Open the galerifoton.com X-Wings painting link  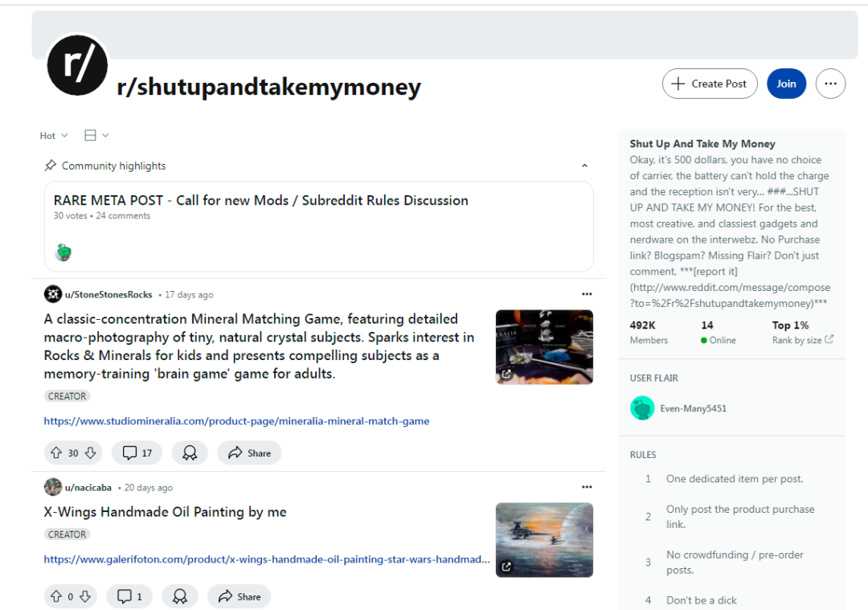point(266,559)
